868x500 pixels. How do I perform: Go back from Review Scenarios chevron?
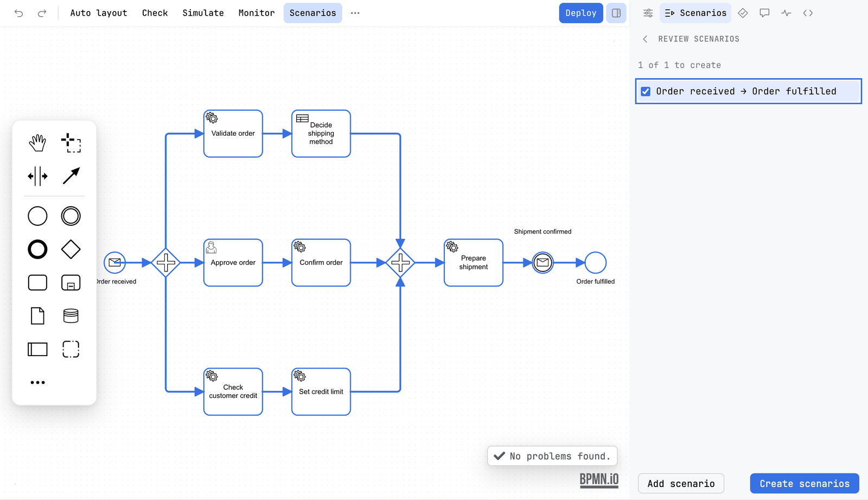point(645,39)
